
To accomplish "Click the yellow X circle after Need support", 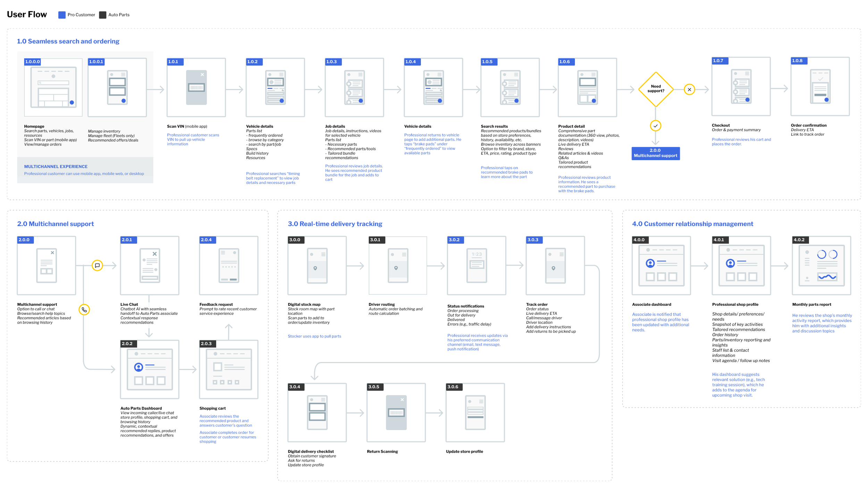I will point(689,90).
